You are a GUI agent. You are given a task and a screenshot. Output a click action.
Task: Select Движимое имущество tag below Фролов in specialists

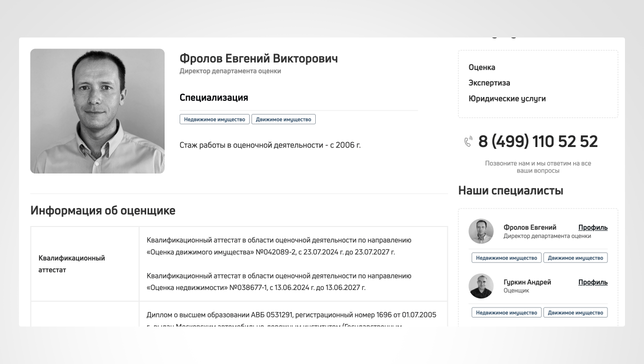(575, 258)
